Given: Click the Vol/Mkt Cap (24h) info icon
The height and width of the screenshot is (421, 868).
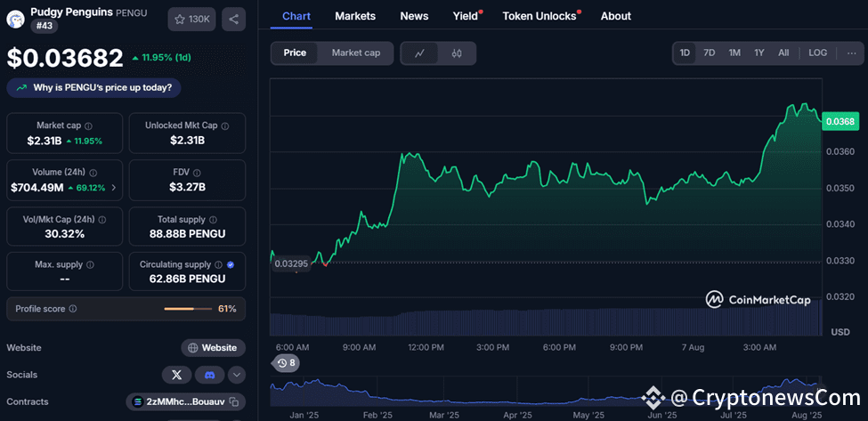Looking at the screenshot, I should [x=102, y=220].
